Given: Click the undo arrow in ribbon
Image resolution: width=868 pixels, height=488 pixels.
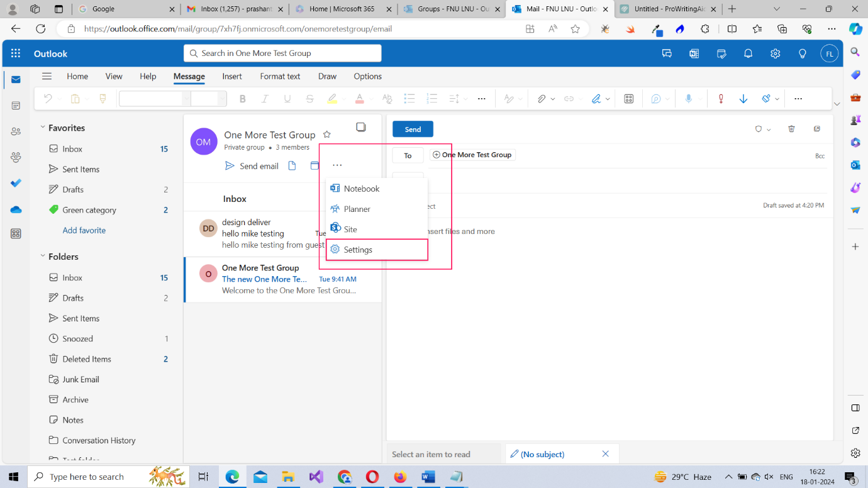Looking at the screenshot, I should click(48, 99).
